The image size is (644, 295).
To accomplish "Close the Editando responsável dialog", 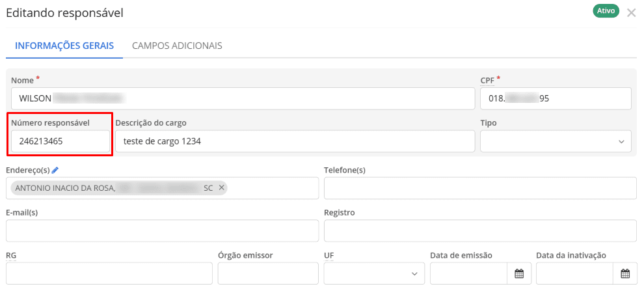I will (631, 12).
